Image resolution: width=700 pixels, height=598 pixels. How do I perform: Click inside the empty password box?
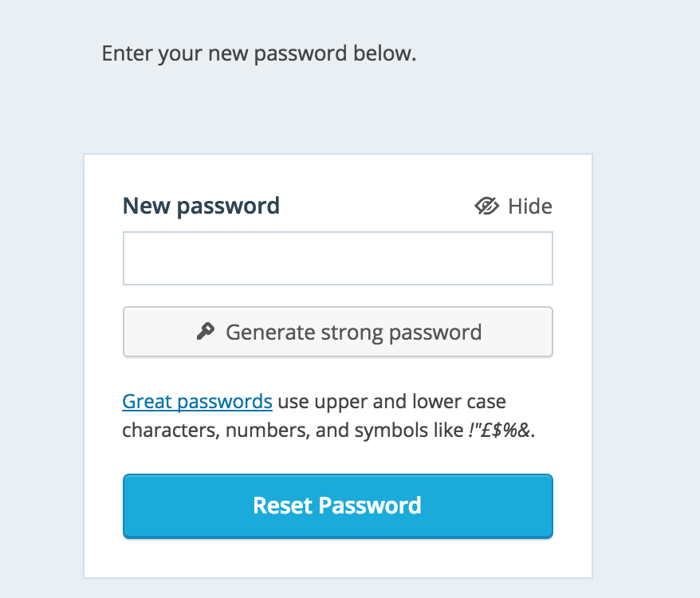337,258
